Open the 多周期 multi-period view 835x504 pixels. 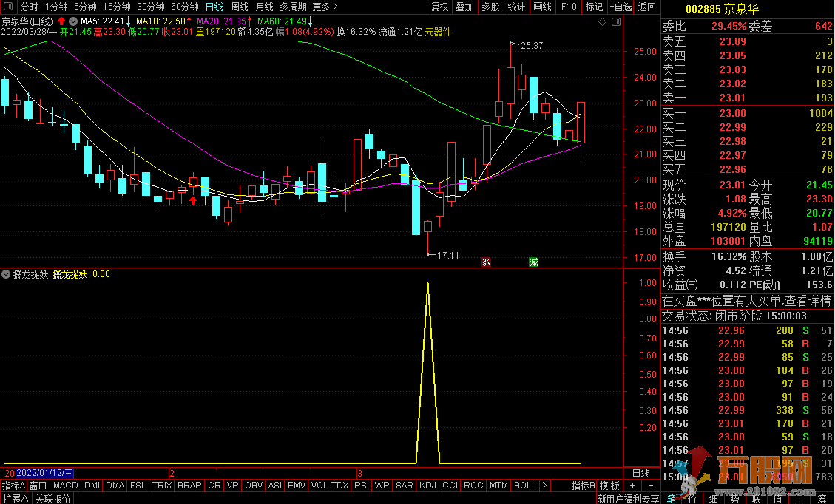pos(294,7)
